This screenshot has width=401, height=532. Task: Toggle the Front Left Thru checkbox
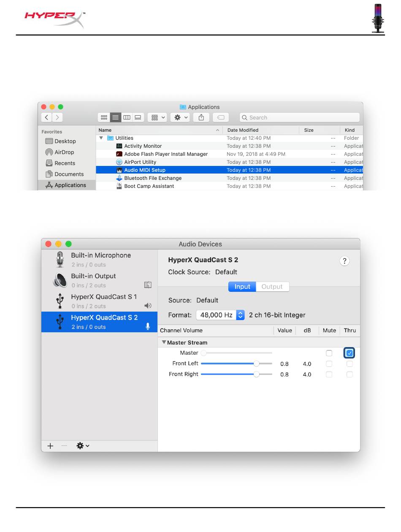(x=350, y=364)
